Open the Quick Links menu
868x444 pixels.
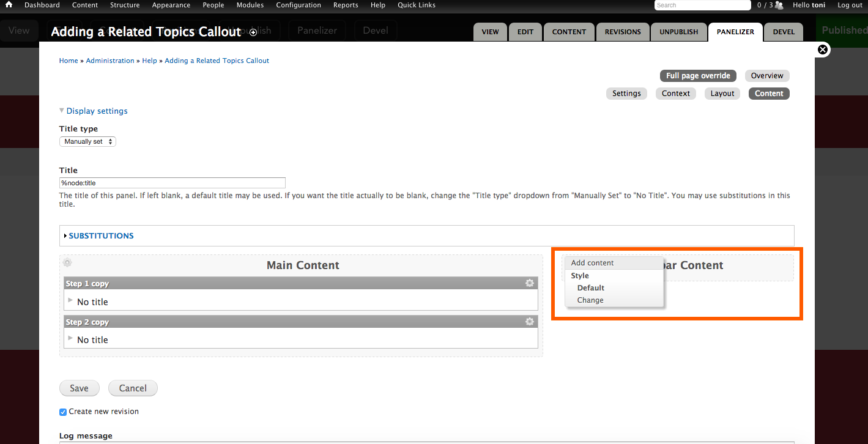pos(417,5)
